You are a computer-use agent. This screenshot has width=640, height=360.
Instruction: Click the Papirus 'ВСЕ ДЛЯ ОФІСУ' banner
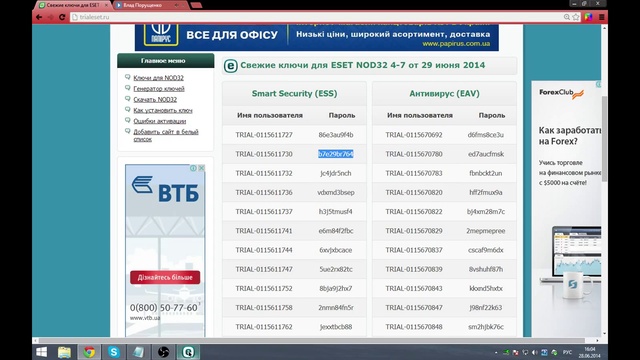click(316, 37)
